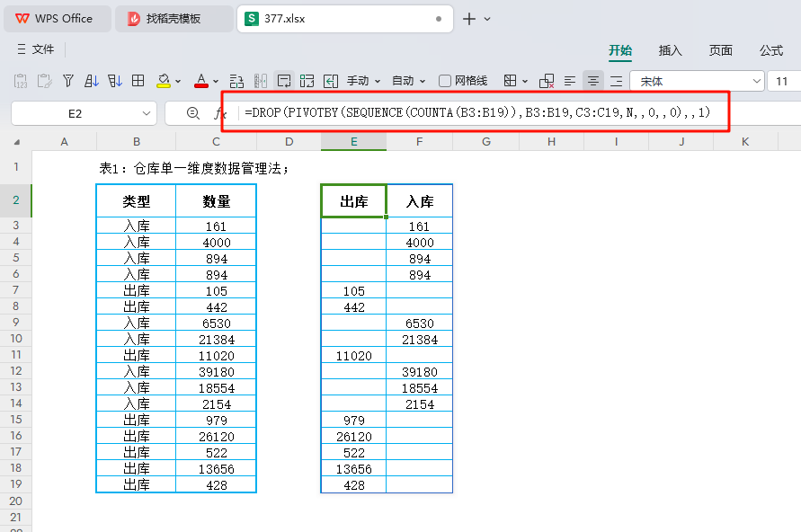Open the font color dropdown arrow
The width and height of the screenshot is (801, 532).
(216, 81)
